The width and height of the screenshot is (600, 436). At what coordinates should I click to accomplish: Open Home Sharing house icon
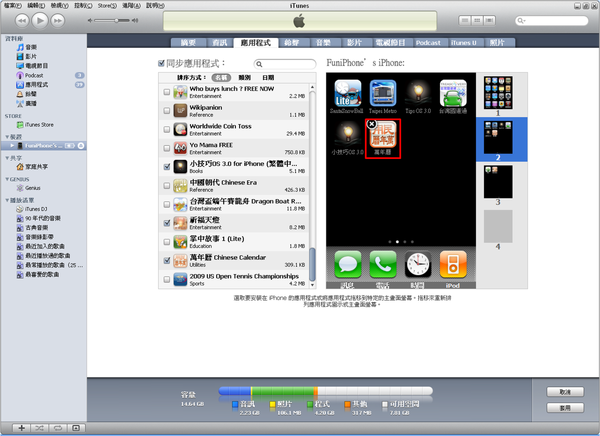(x=20, y=167)
